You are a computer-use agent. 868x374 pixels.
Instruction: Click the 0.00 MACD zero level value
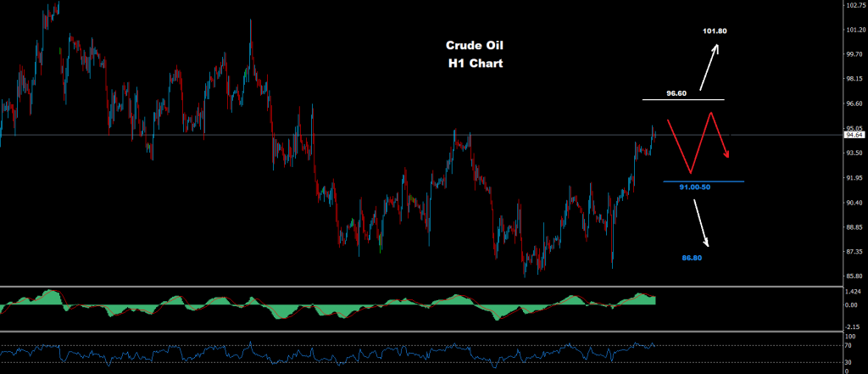(x=851, y=304)
